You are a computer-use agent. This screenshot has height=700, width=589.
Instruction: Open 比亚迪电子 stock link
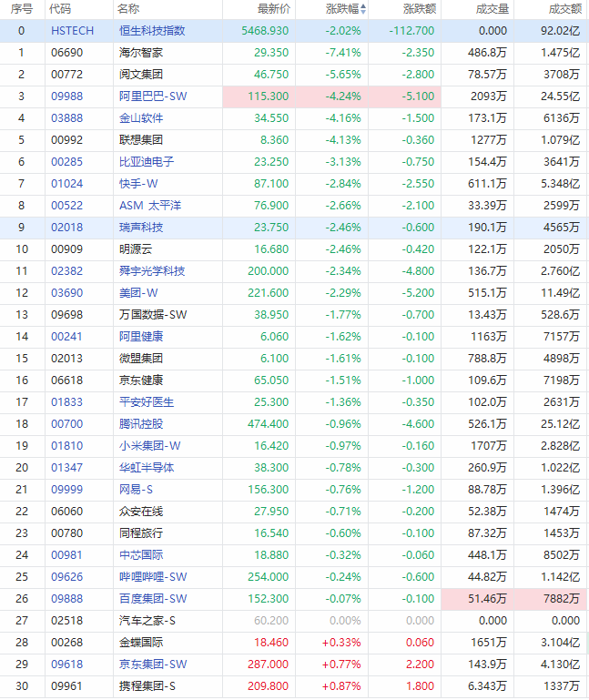[147, 162]
